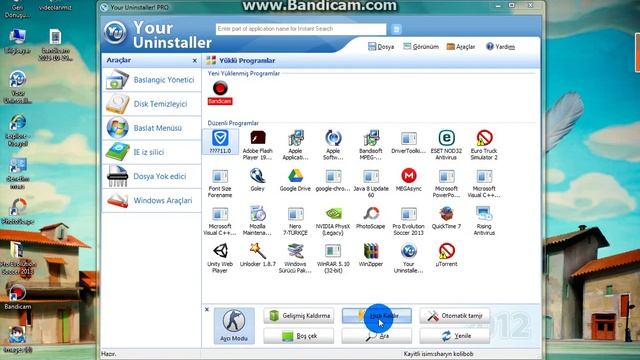Open Disk Temizleyici tool

click(151, 104)
